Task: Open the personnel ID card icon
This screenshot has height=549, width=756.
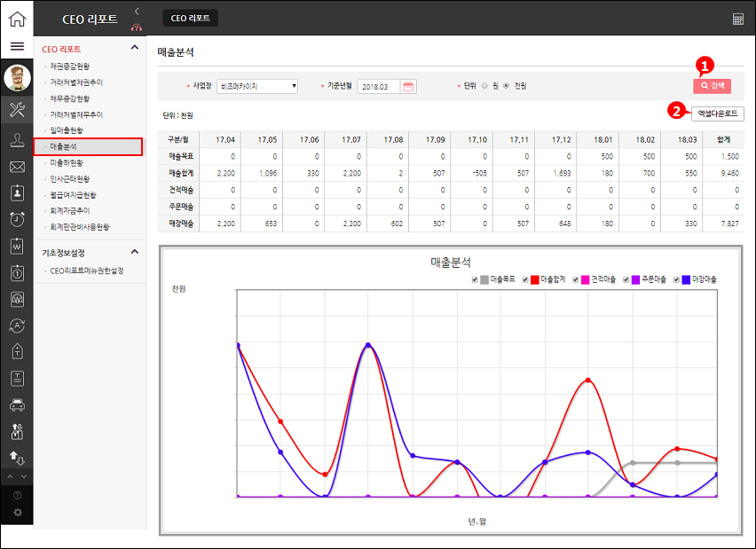Action: 17,192
